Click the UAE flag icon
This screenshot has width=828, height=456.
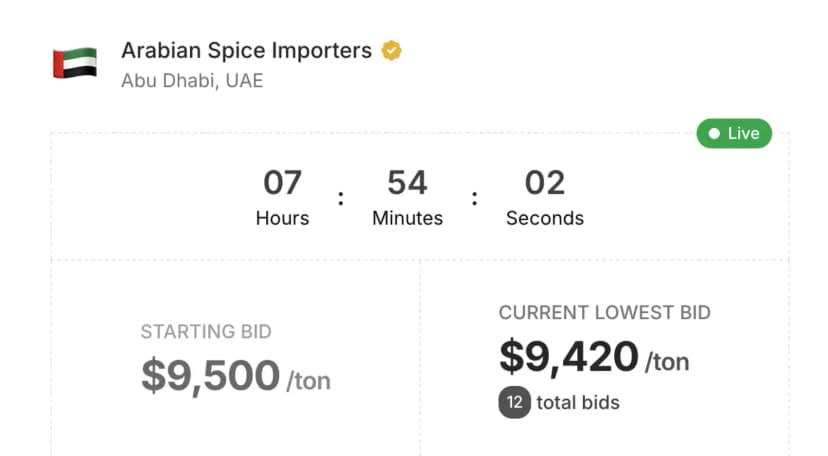[75, 63]
